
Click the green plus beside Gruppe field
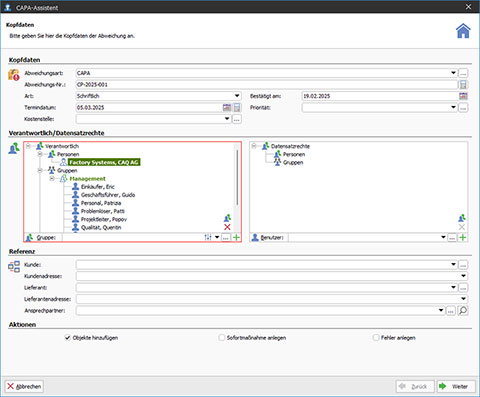(236, 237)
